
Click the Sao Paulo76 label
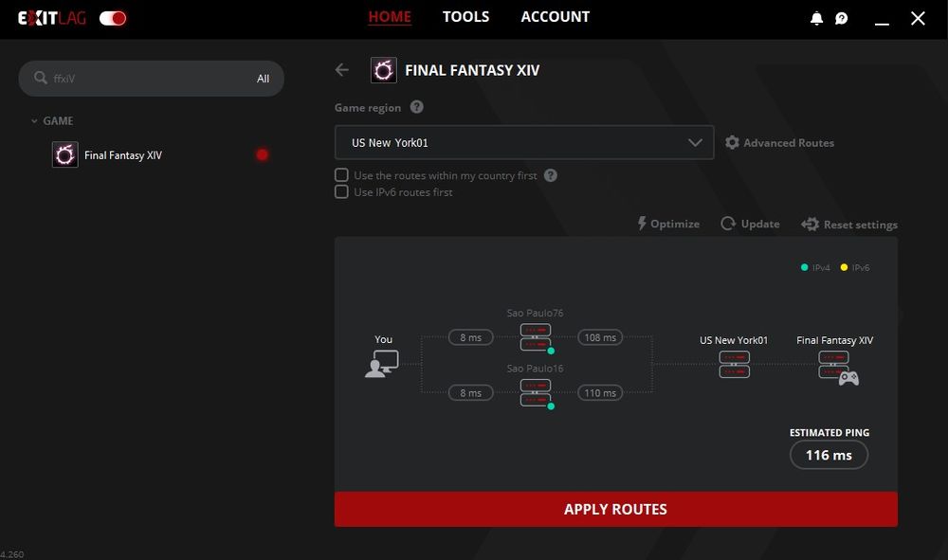point(535,313)
